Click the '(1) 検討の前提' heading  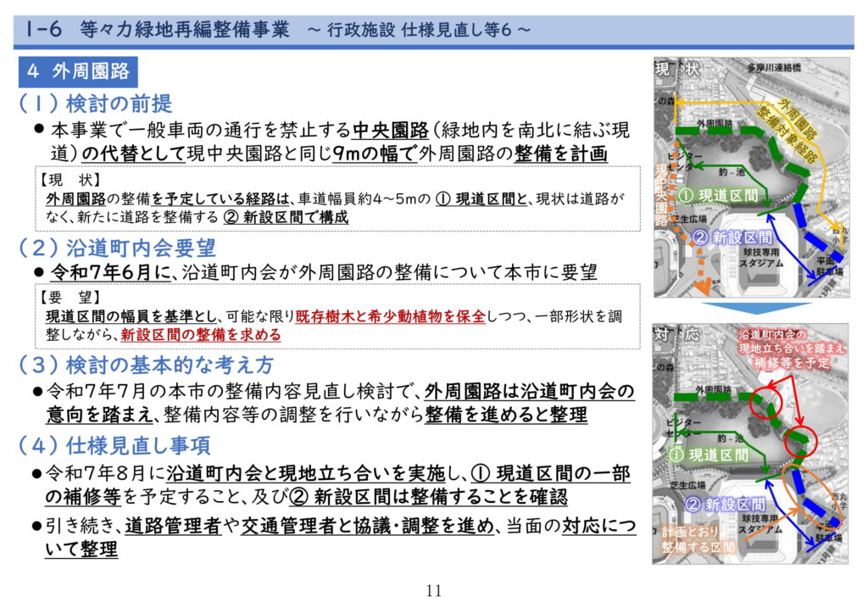(95, 103)
